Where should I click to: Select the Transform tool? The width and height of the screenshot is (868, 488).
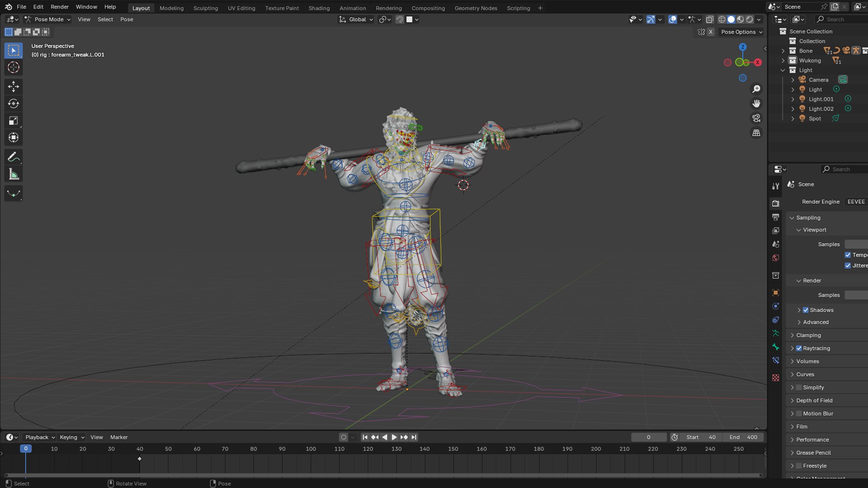[14, 137]
